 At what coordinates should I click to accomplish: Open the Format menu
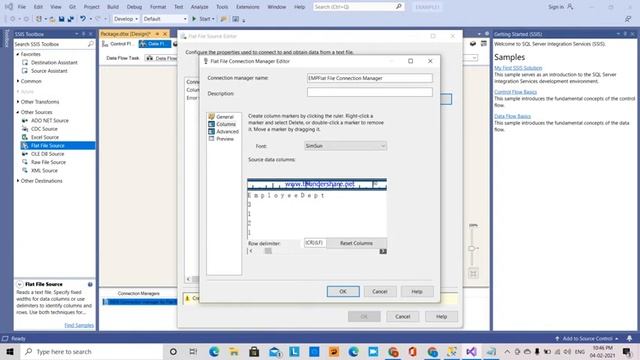[x=158, y=7]
